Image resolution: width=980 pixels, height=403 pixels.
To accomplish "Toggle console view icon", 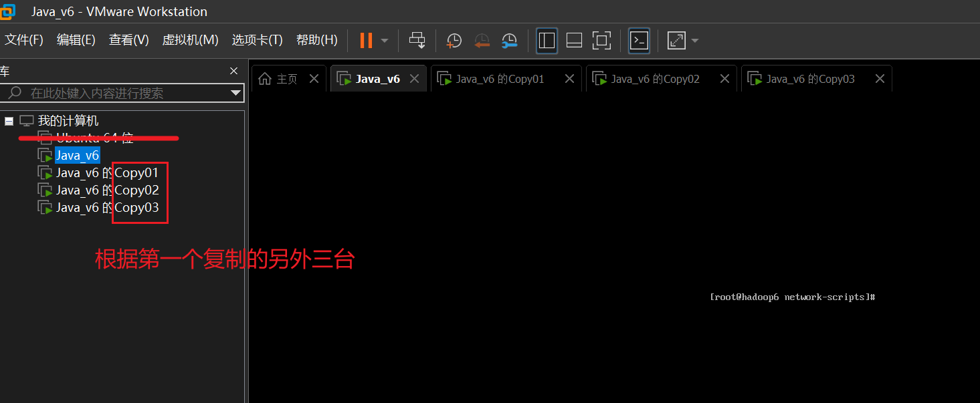I will pos(640,40).
